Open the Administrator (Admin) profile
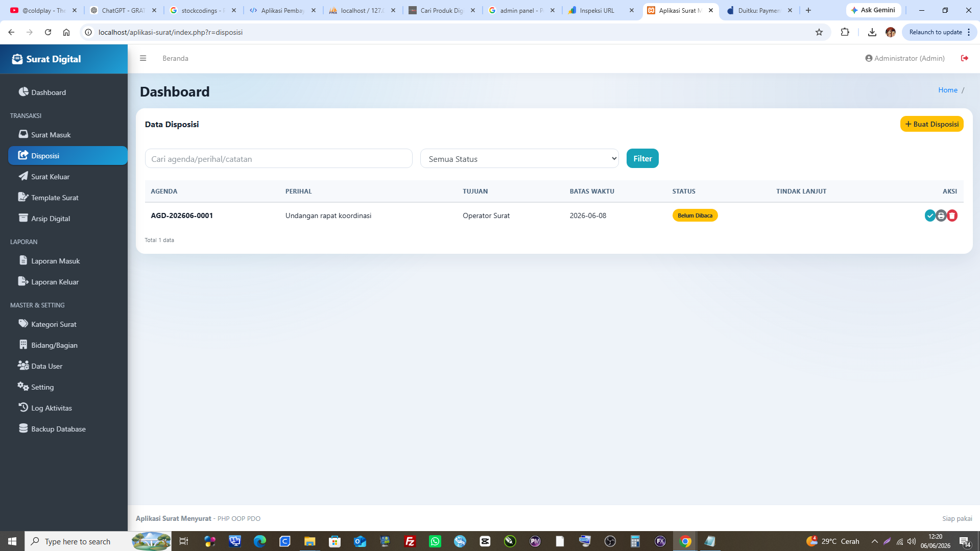The image size is (980, 551). click(x=904, y=58)
